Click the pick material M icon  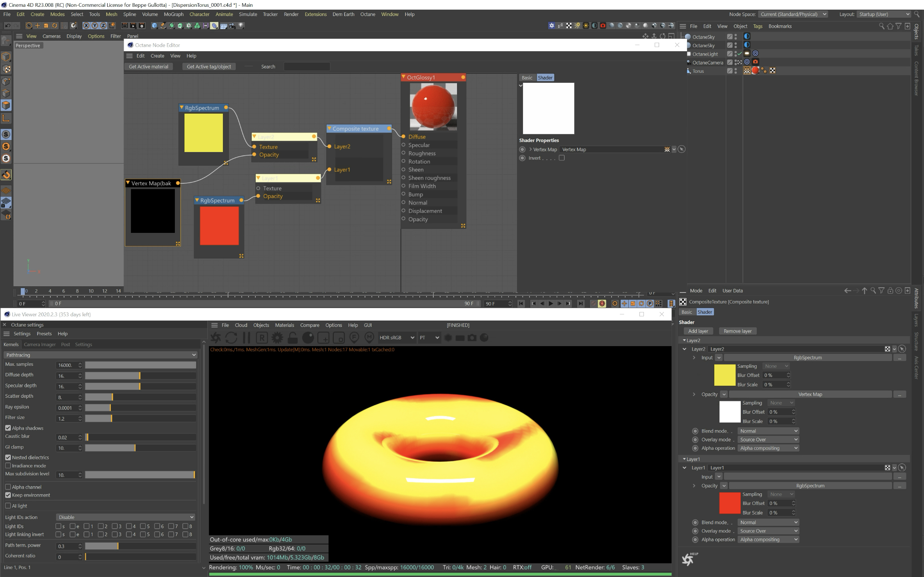[369, 338]
